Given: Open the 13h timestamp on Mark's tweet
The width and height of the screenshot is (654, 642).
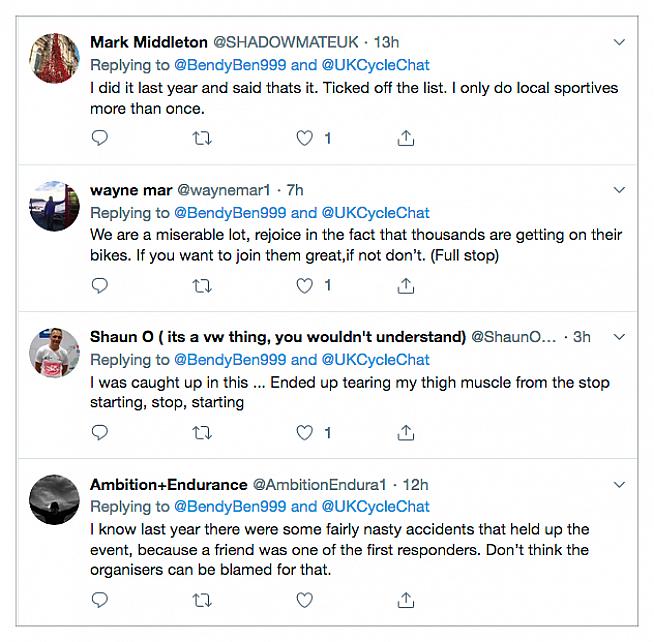Looking at the screenshot, I should [x=386, y=42].
